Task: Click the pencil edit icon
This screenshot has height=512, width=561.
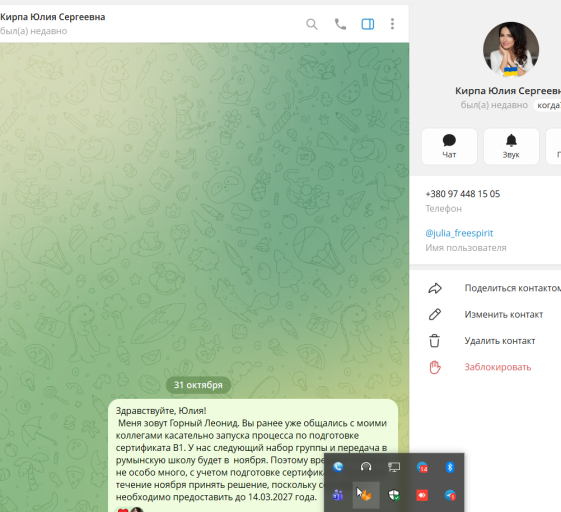Action: coord(435,314)
